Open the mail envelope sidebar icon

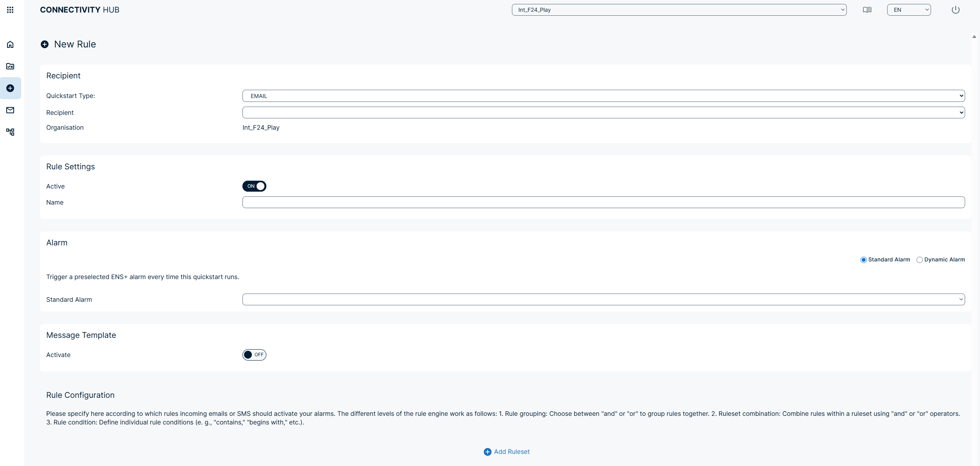tap(10, 110)
